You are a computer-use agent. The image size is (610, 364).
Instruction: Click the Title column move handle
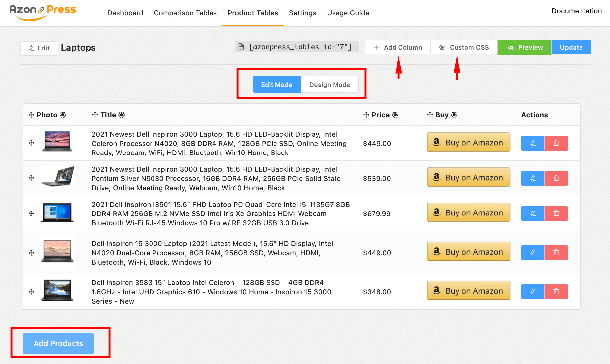pyautogui.click(x=95, y=115)
